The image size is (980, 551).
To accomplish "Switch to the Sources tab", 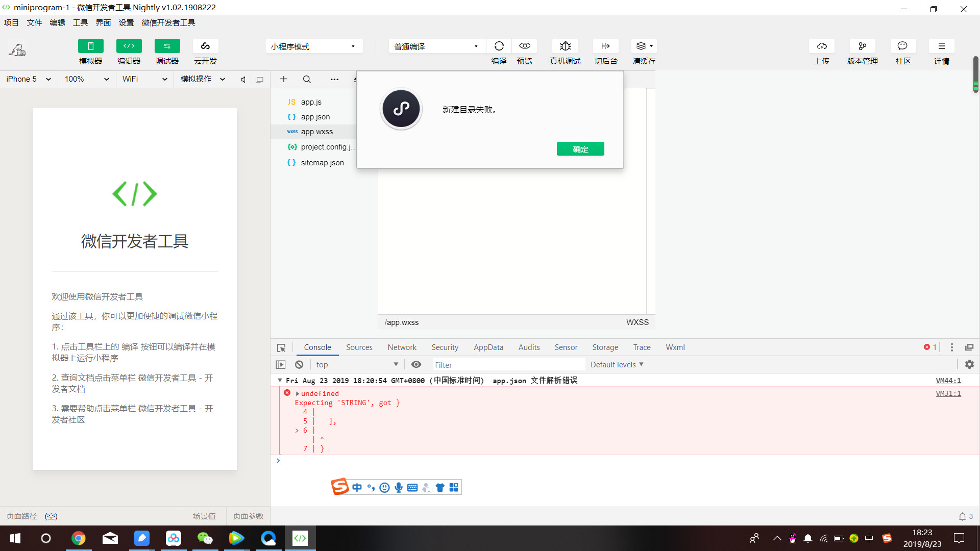I will [x=359, y=347].
